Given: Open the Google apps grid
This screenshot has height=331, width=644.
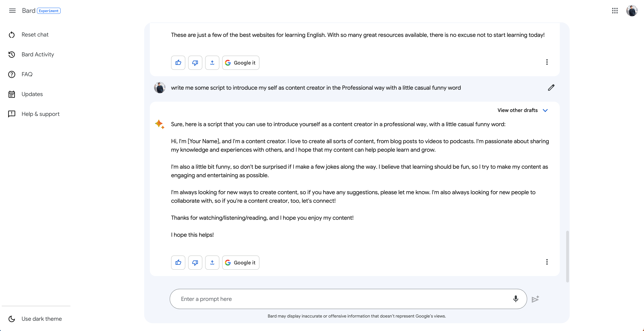Looking at the screenshot, I should [x=615, y=11].
